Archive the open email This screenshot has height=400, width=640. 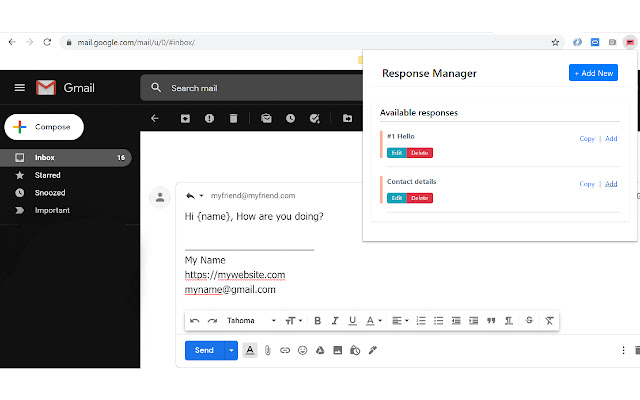tap(185, 118)
